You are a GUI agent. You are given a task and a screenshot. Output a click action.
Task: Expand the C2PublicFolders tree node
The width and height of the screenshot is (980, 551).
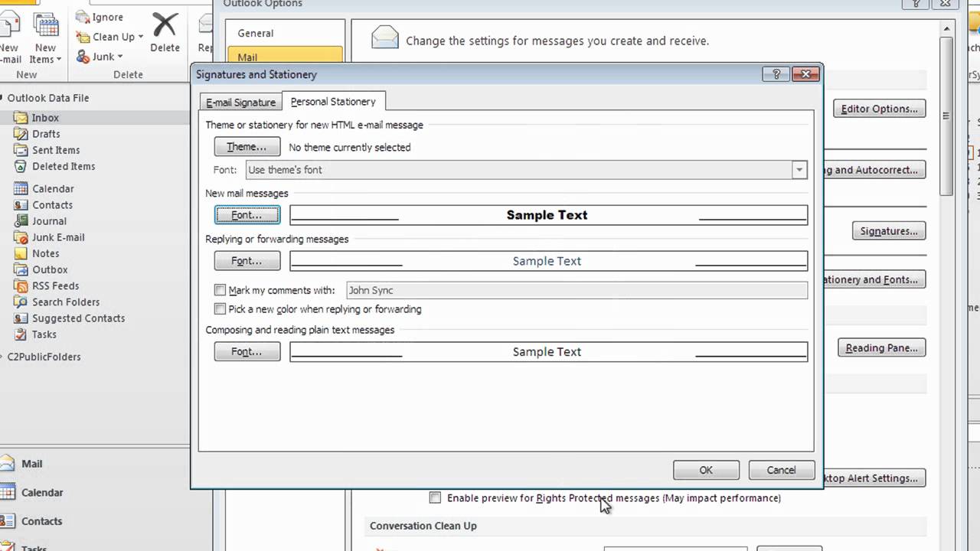tap(3, 357)
